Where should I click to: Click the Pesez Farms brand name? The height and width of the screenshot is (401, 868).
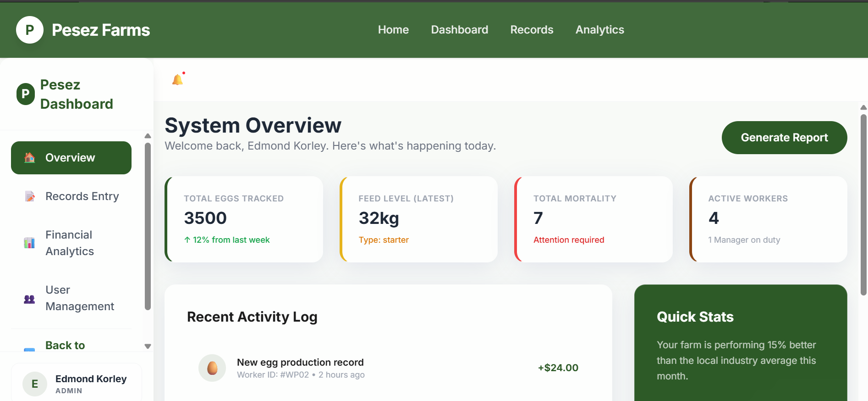pyautogui.click(x=101, y=30)
